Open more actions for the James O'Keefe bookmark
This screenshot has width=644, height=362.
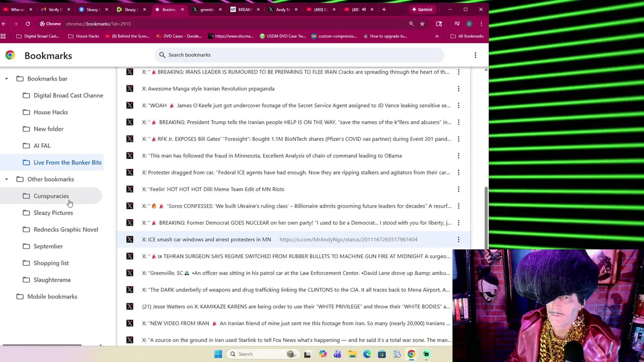pos(458,105)
